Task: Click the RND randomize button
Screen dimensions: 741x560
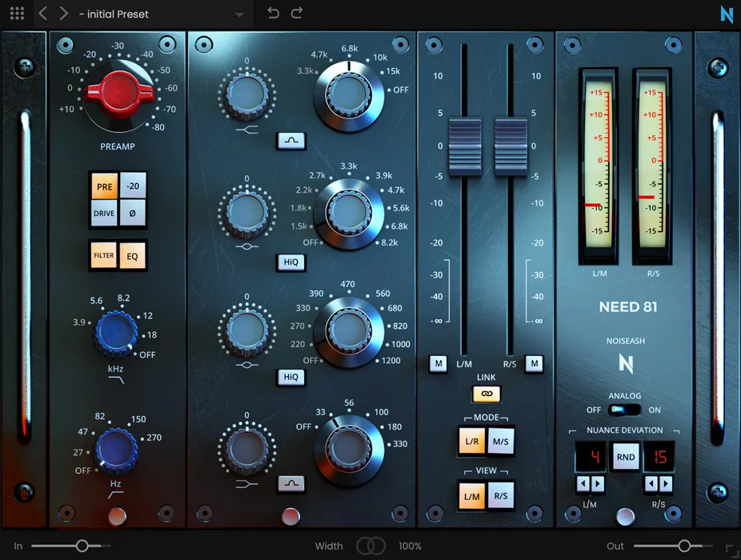Action: click(x=625, y=456)
